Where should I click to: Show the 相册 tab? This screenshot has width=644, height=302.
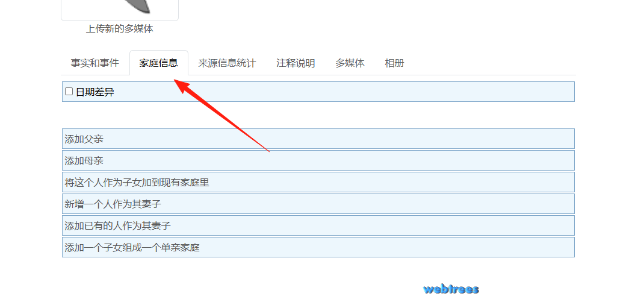[x=394, y=63]
